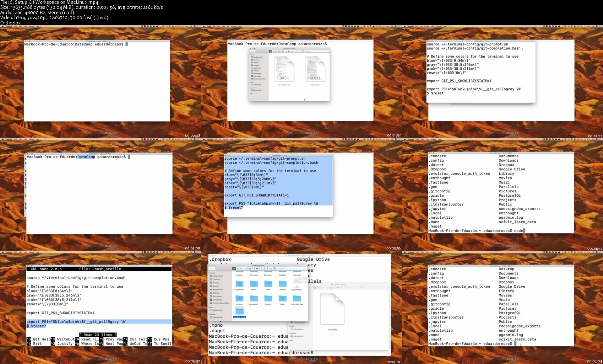Click 'scikit_learn_data' entry in 00:07:04 terminal listing
The image size is (603, 364).
click(x=517, y=339)
